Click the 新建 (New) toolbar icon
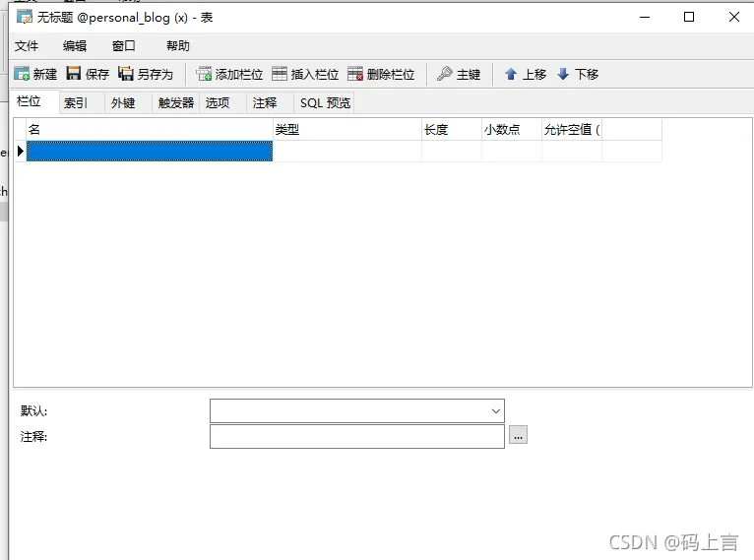This screenshot has height=560, width=754. 22,74
